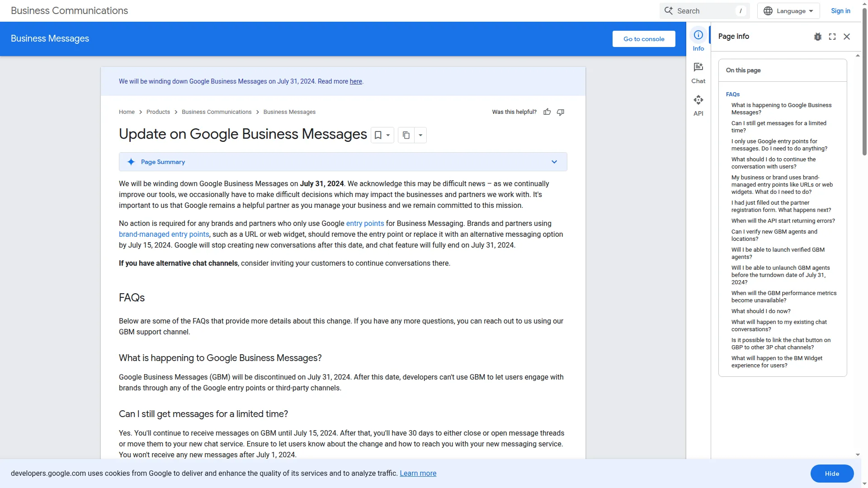This screenshot has width=868, height=488.
Task: Open the dropdown arrow next to copy icon
Action: tap(420, 135)
